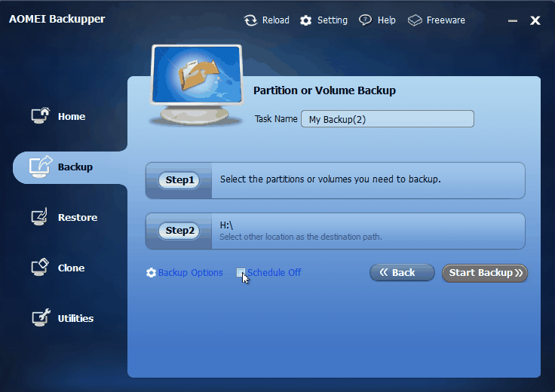Click 'Select other location as the destination path'
The image size is (555, 392).
coord(301,237)
